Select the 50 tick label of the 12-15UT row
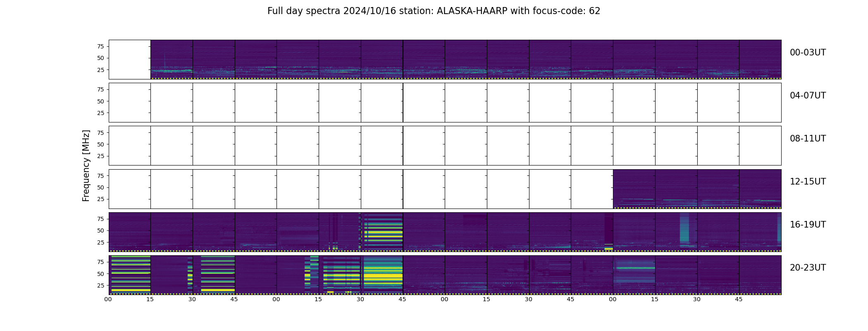This screenshot has height=331, width=868. click(x=100, y=187)
